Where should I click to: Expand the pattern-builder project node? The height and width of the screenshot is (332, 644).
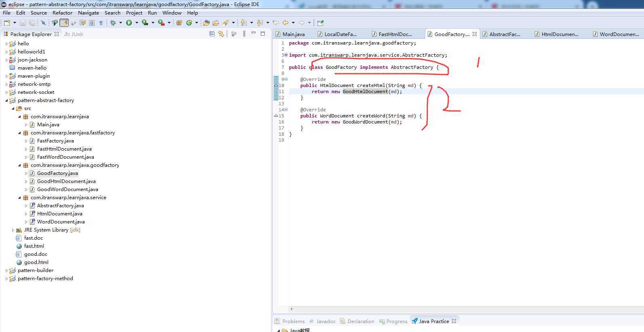click(6, 270)
